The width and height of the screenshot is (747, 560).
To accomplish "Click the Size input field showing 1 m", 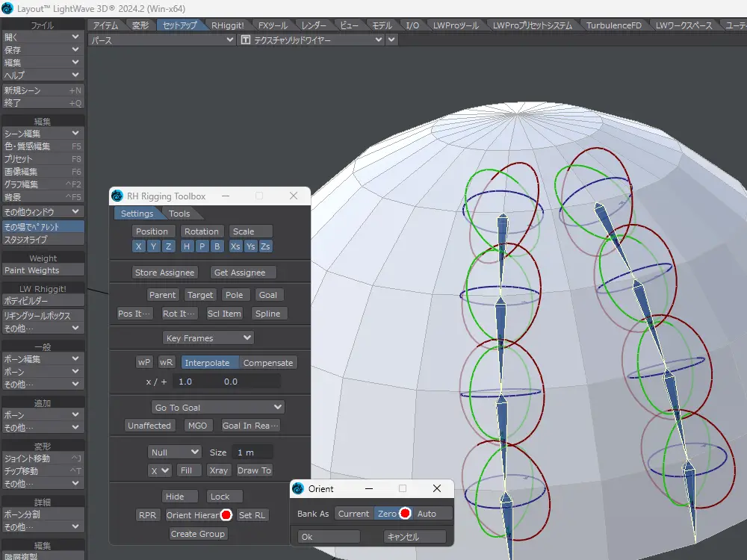I will (x=252, y=452).
